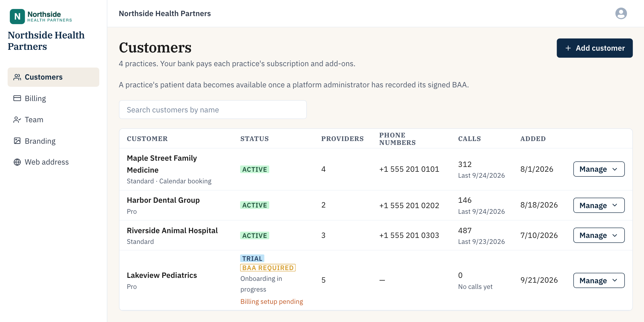Click the STATUS column header
The image size is (644, 322).
pos(255,139)
